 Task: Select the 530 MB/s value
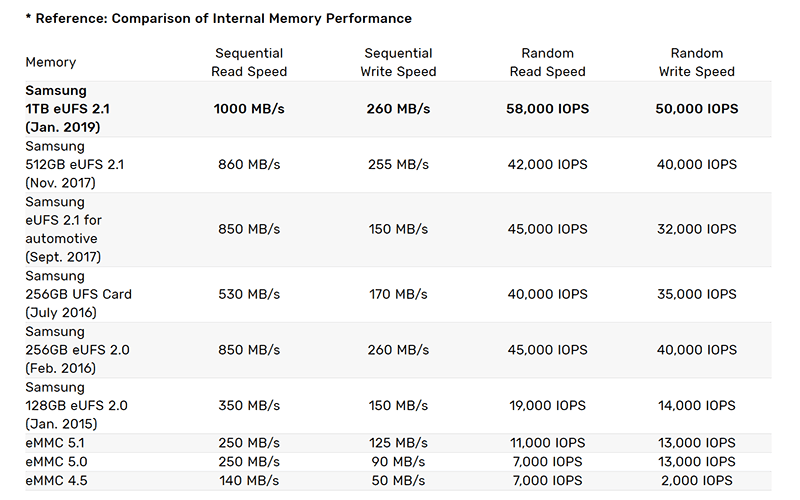pyautogui.click(x=249, y=294)
